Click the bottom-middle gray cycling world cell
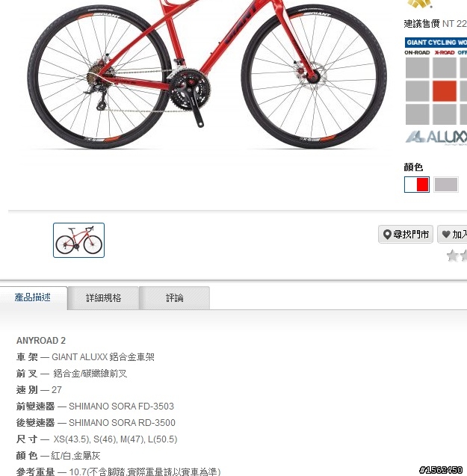Viewport: 467px width, 476px height. tap(445, 114)
